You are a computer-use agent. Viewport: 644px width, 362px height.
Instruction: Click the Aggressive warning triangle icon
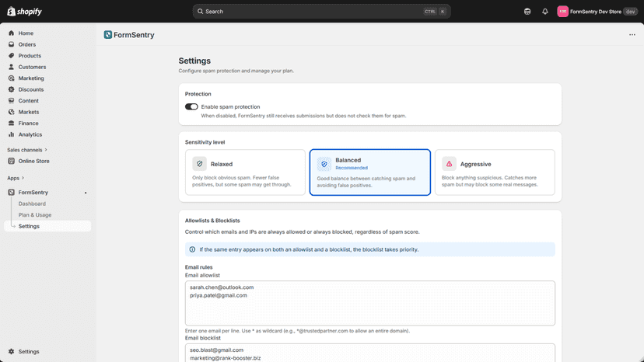[449, 164]
